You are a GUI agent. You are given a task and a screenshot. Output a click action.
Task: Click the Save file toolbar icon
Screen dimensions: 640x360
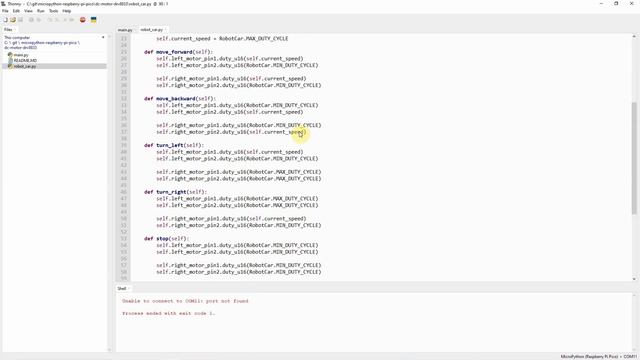[20, 20]
